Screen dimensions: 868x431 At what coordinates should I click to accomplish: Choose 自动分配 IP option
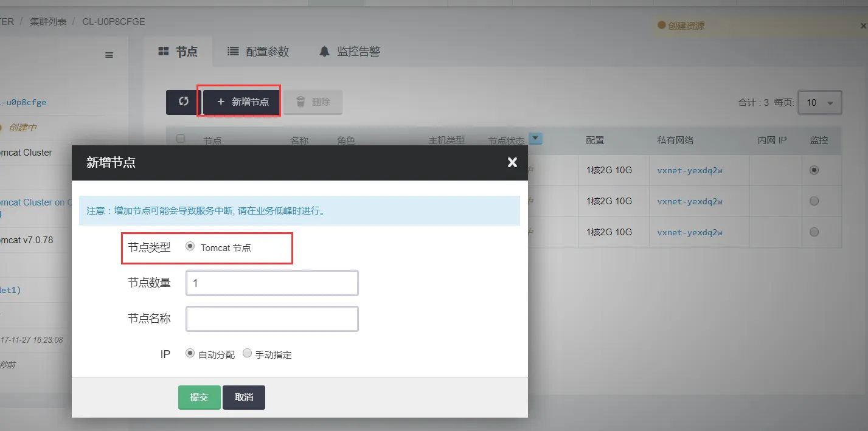coord(190,353)
